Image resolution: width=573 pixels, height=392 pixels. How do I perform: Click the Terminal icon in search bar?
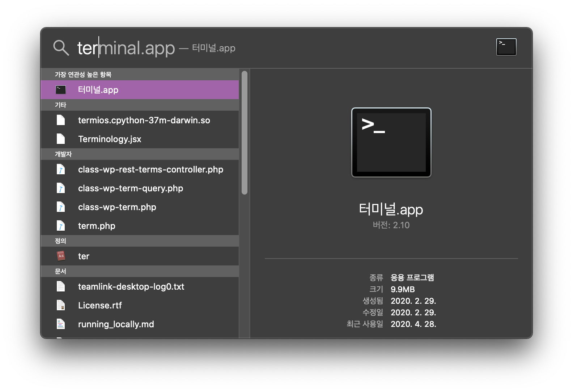(x=506, y=47)
